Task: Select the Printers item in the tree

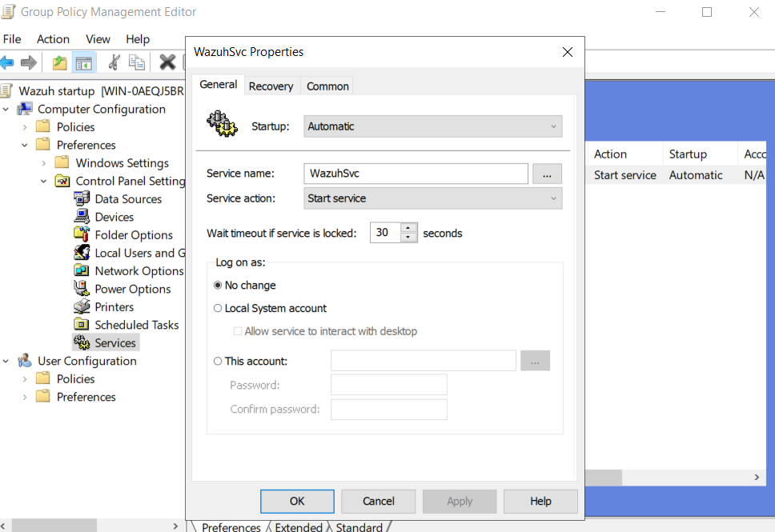Action: pyautogui.click(x=113, y=306)
